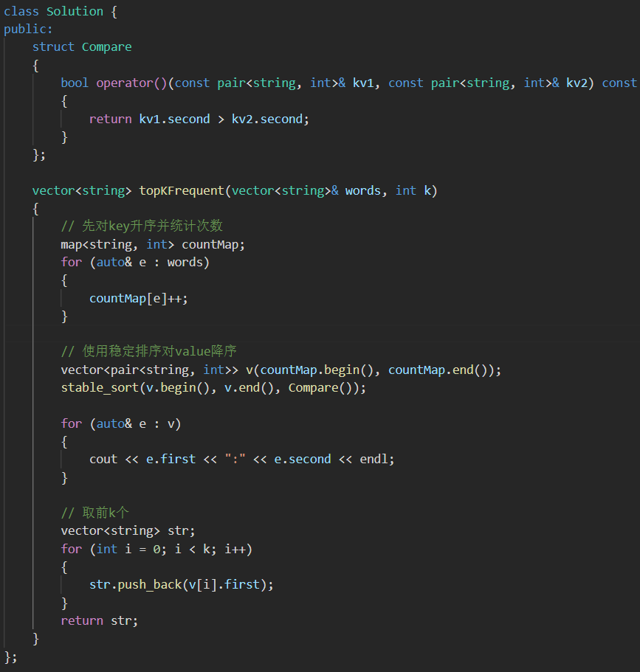Click the 'str.push_back(v[i].first);' statement
Image resolution: width=640 pixels, height=672 pixels.
pos(182,584)
